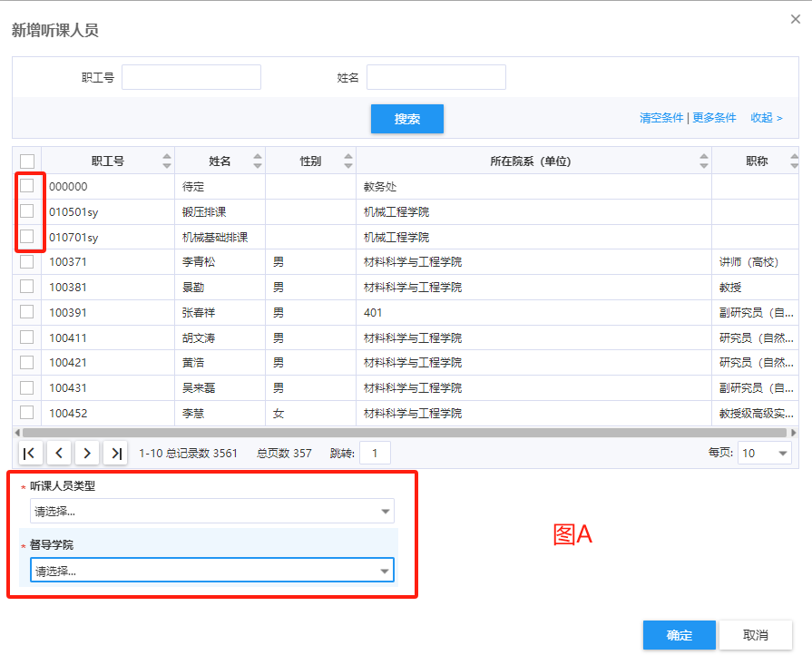Sort table by 姓名 column
This screenshot has height=655, width=812.
pos(257,161)
